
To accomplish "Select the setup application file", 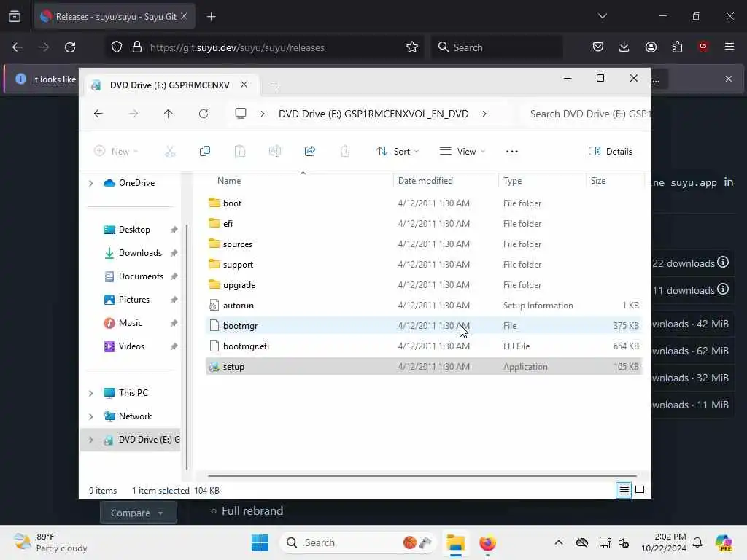I will click(x=424, y=367).
